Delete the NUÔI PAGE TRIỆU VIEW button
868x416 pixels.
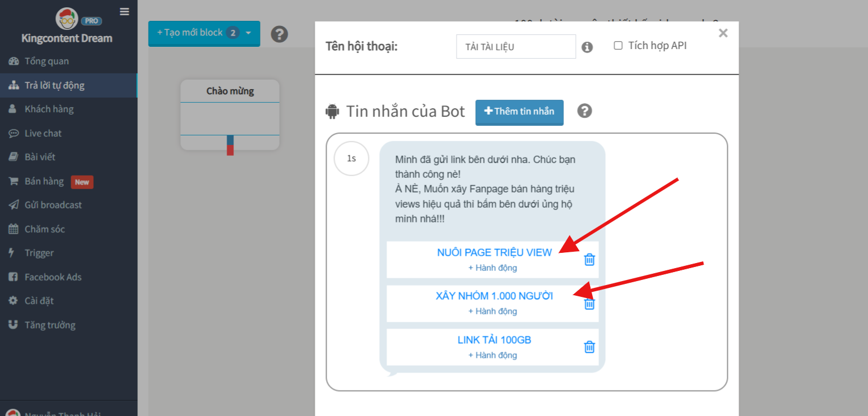[589, 260]
